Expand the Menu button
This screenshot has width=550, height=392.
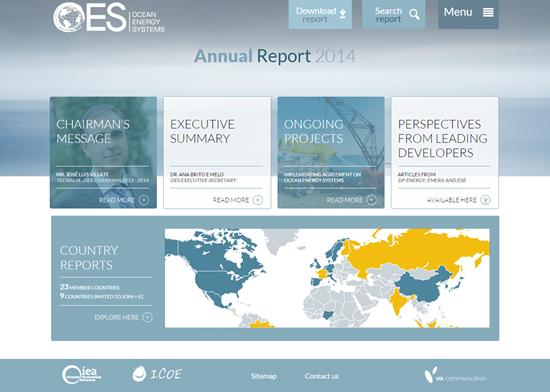pyautogui.click(x=469, y=14)
